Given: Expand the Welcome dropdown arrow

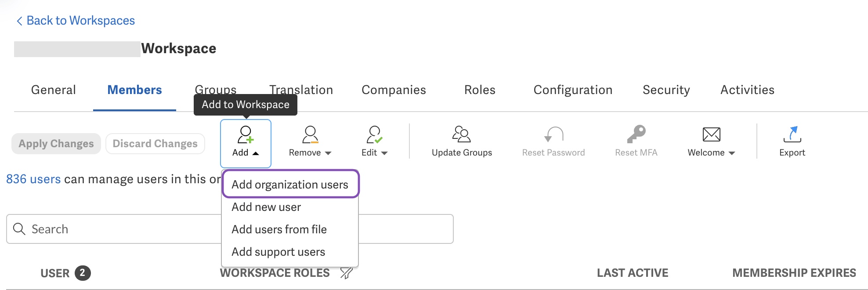Looking at the screenshot, I should pos(732,153).
